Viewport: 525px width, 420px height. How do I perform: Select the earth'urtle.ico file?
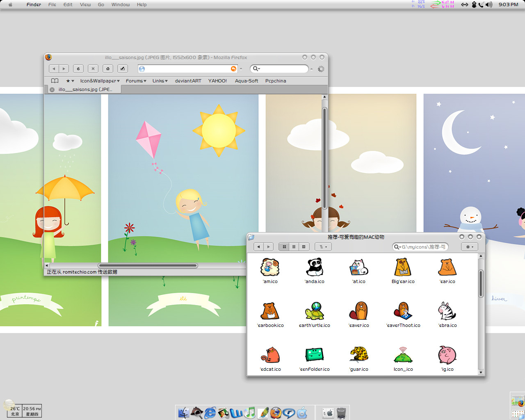(x=315, y=315)
